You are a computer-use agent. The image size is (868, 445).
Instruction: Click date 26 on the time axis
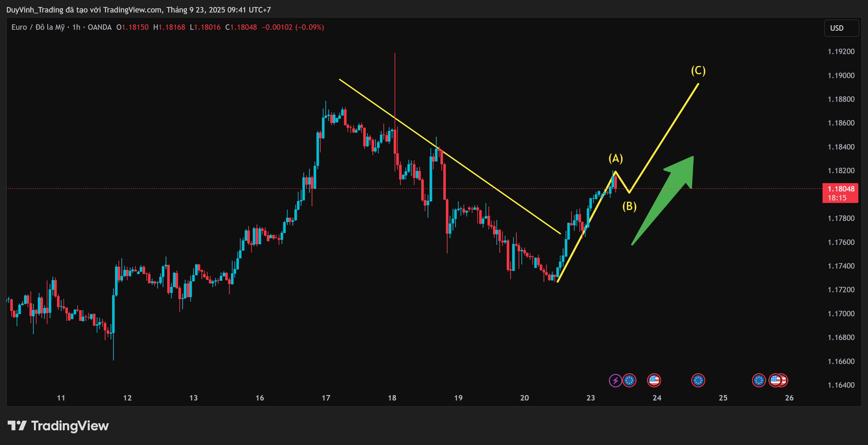790,398
